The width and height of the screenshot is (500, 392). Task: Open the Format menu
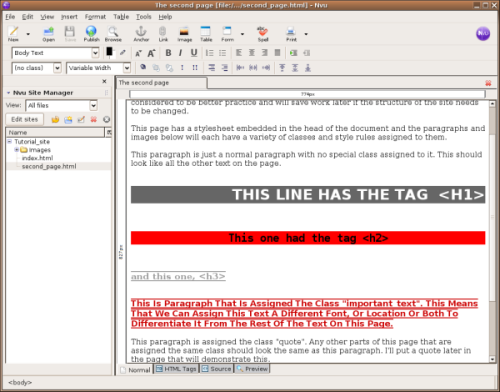(x=95, y=17)
